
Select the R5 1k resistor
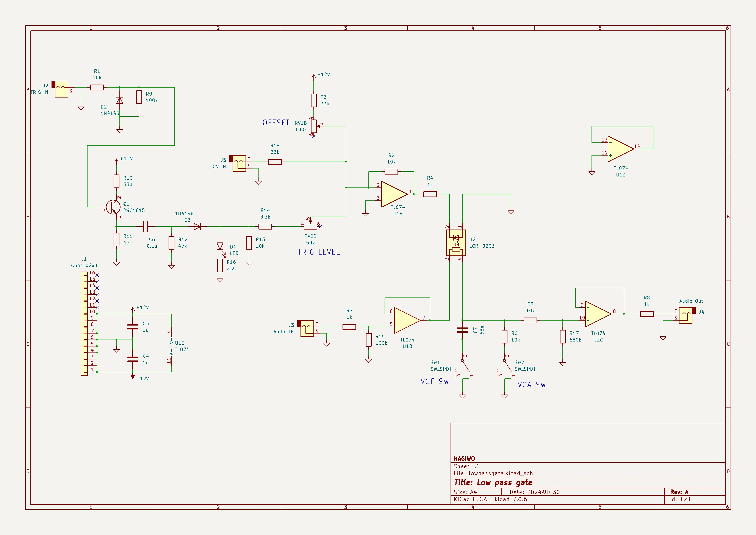click(349, 327)
